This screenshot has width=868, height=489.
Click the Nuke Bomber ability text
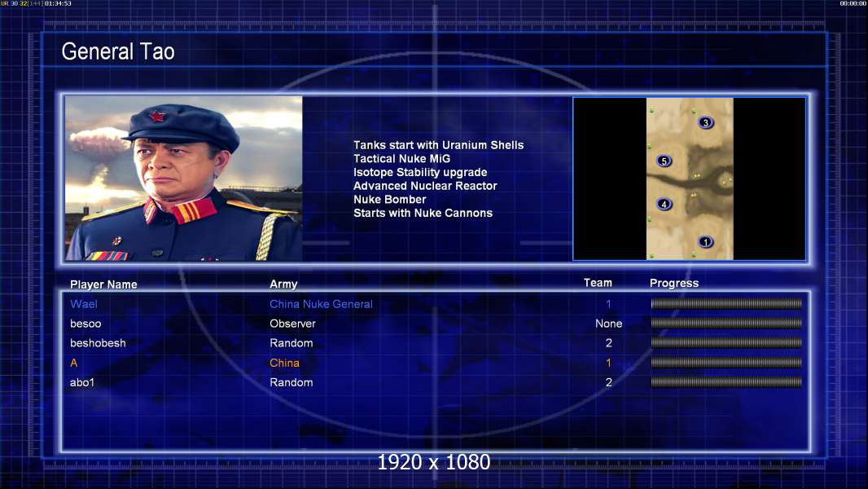390,200
